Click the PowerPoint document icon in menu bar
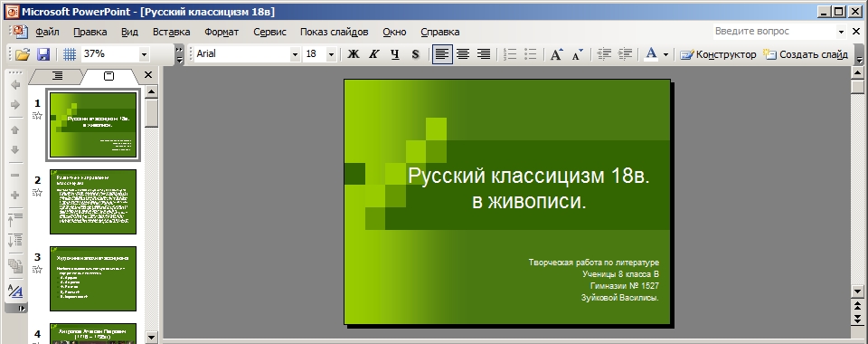The width and height of the screenshot is (868, 344). [x=21, y=31]
